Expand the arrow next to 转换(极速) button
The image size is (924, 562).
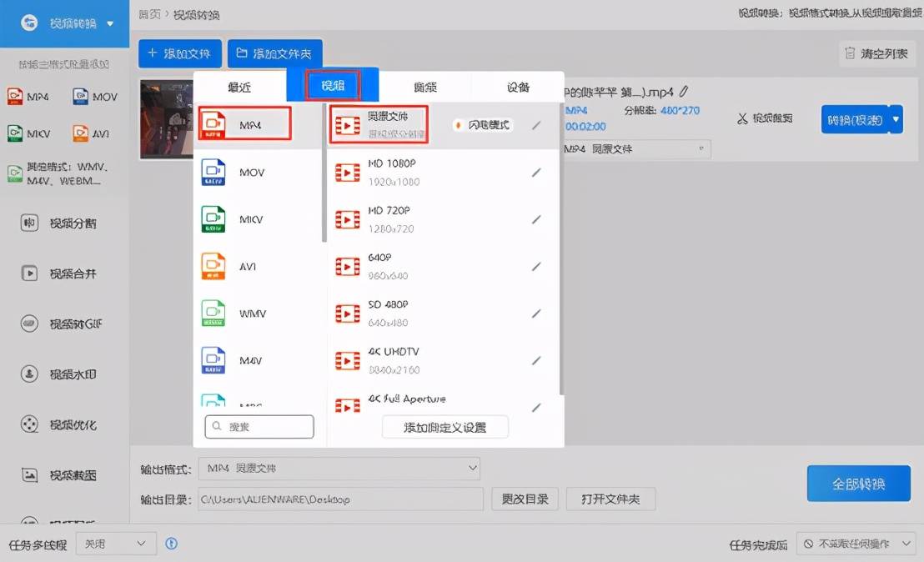(x=896, y=118)
